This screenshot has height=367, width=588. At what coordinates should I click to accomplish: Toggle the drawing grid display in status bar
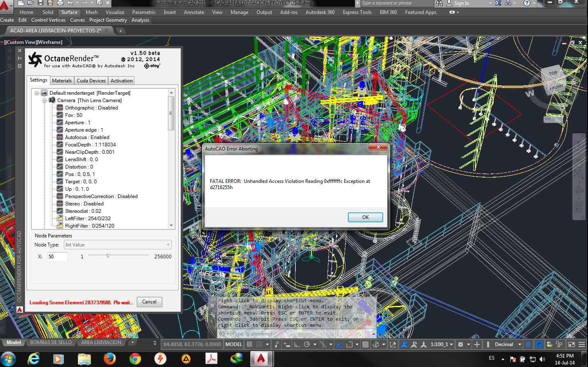249,344
